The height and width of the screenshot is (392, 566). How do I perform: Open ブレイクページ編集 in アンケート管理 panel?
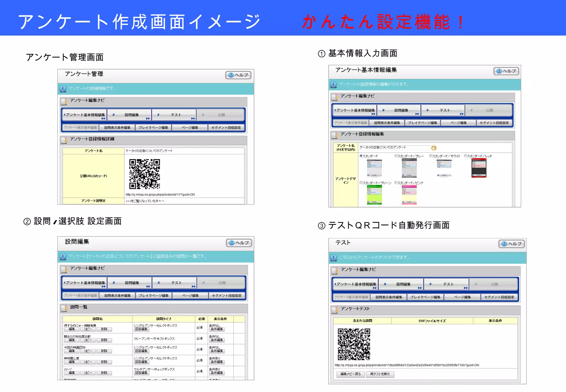(153, 128)
